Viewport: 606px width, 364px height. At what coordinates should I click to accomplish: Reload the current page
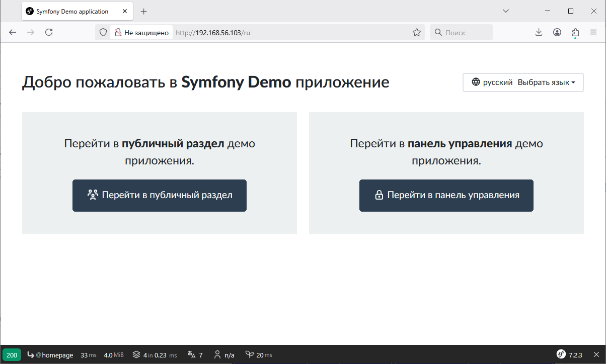[x=49, y=32]
